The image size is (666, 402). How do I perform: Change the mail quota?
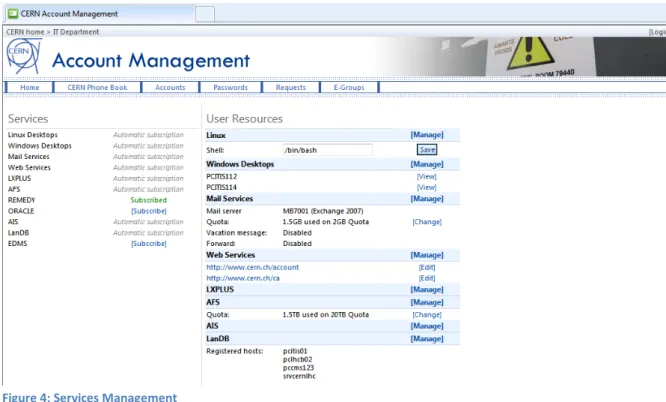pyautogui.click(x=427, y=222)
